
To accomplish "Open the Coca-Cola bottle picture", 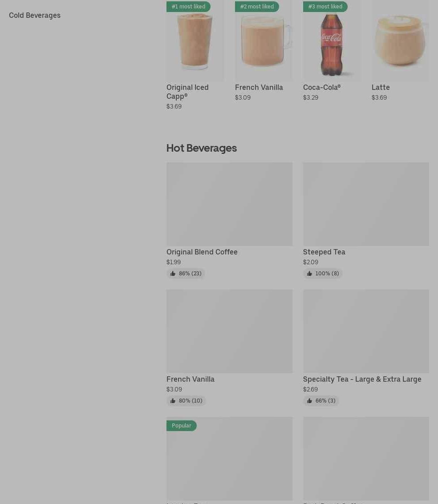I will point(332,40).
